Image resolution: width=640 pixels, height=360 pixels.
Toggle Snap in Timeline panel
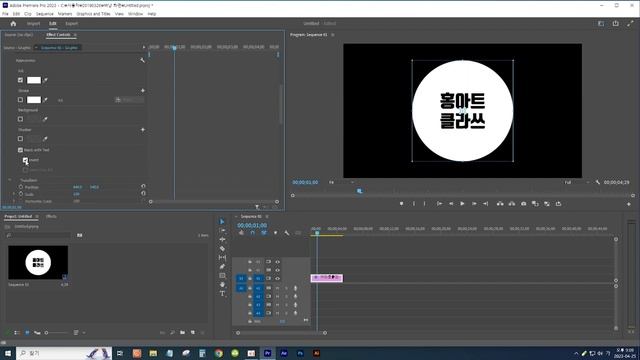pyautogui.click(x=253, y=233)
